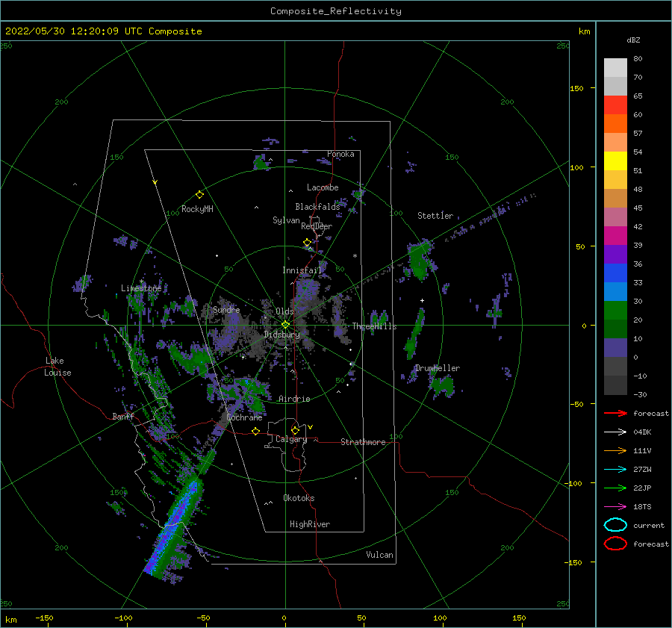The image size is (672, 628).
Task: Select the yellow 51–54 dBZ swatch
Action: (x=615, y=161)
